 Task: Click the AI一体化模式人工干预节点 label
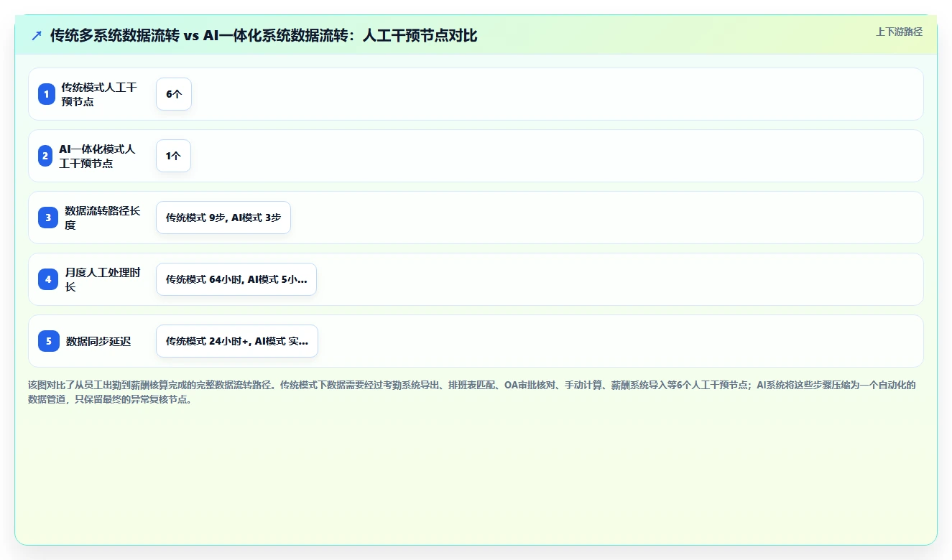tap(97, 156)
